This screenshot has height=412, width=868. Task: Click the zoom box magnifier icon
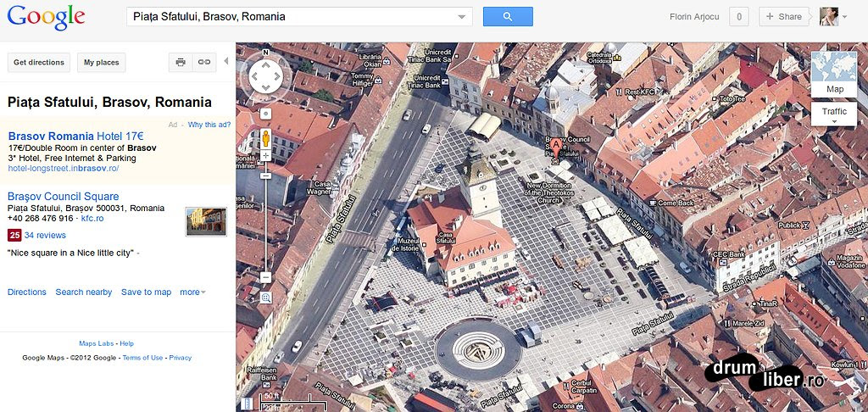pos(265,298)
